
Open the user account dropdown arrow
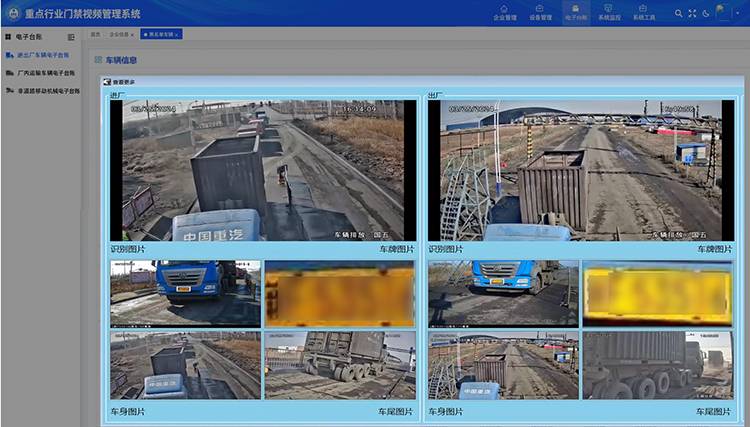(739, 14)
